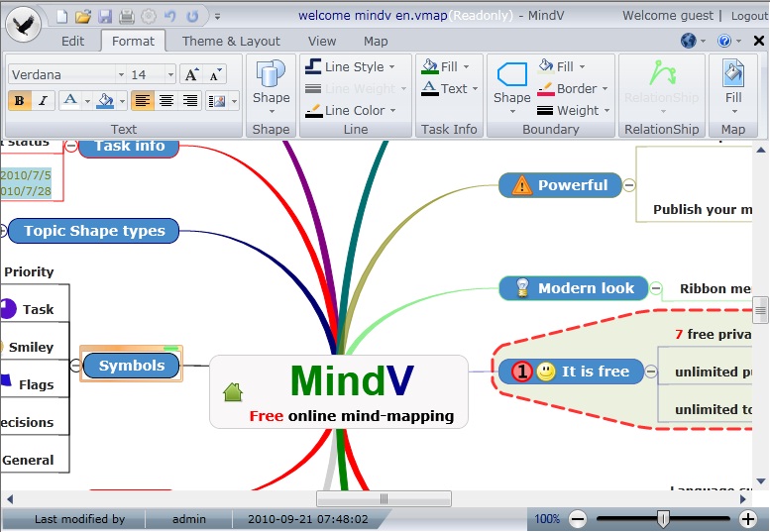This screenshot has height=532, width=770.
Task: Click the globe language icon
Action: coord(689,41)
